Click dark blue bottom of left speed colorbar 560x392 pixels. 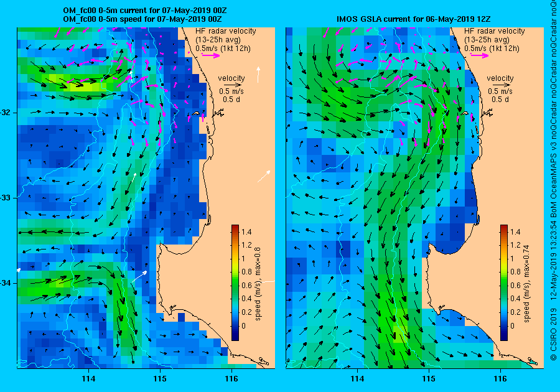pyautogui.click(x=235, y=336)
